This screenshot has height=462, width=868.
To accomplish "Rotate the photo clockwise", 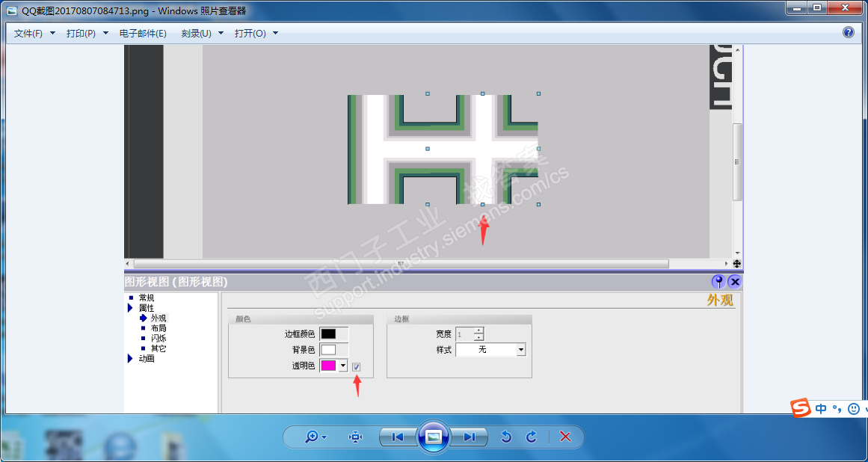I will (x=532, y=437).
